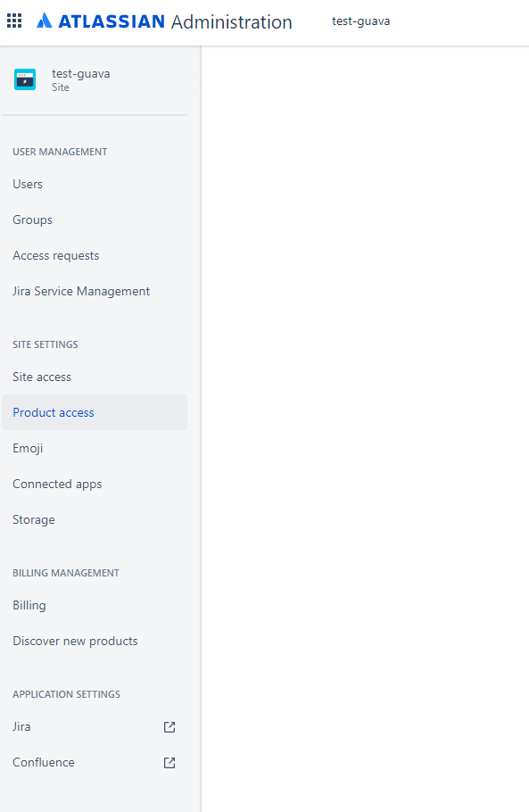Click the BILLING MANAGEMENT section heading
Screen dimensions: 529x812
(66, 573)
